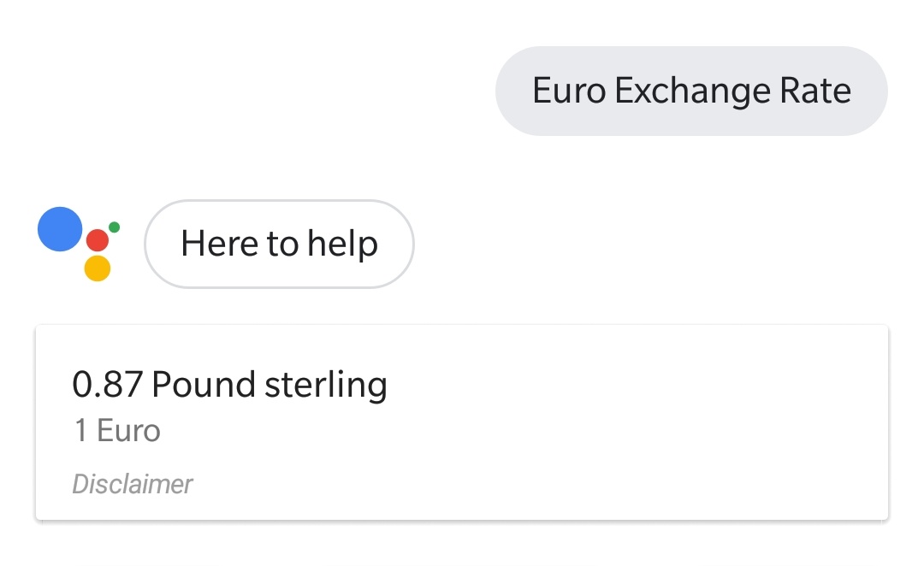Click the word Rate in the query
The width and height of the screenshot is (924, 566).
click(x=815, y=91)
